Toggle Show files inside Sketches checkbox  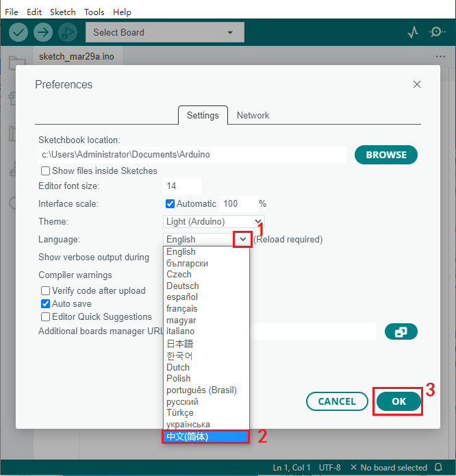click(45, 171)
